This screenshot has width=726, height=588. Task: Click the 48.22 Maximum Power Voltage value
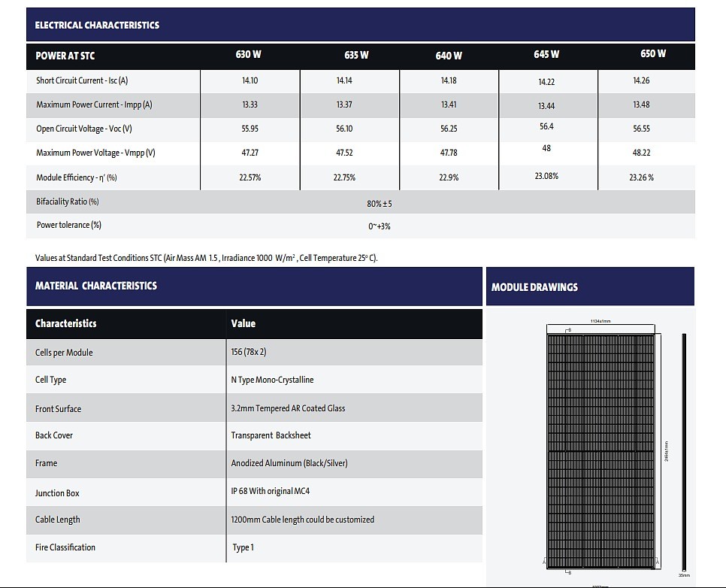click(x=641, y=153)
